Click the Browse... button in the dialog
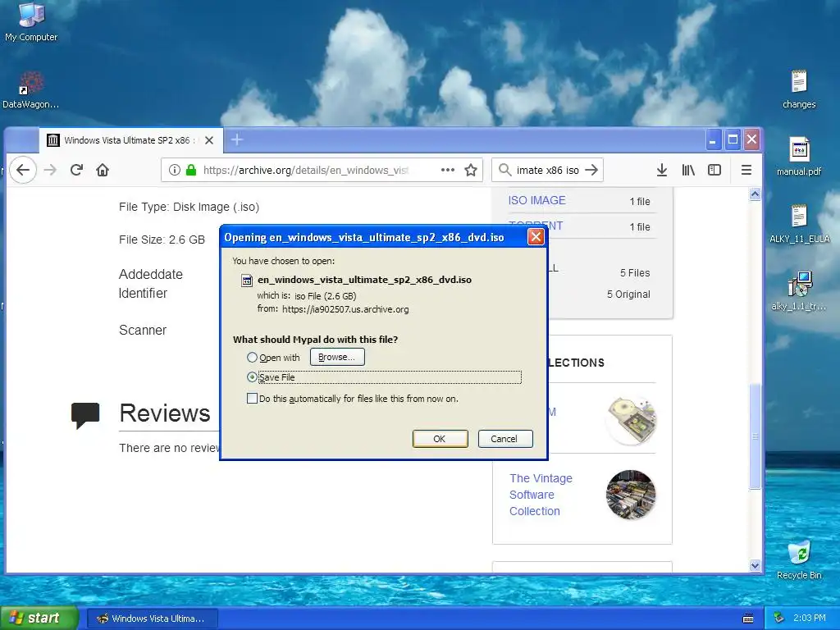Image resolution: width=840 pixels, height=630 pixels. coord(337,357)
